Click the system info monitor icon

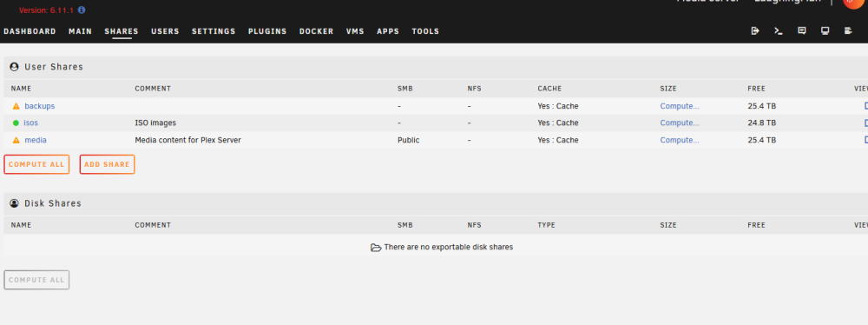point(825,31)
